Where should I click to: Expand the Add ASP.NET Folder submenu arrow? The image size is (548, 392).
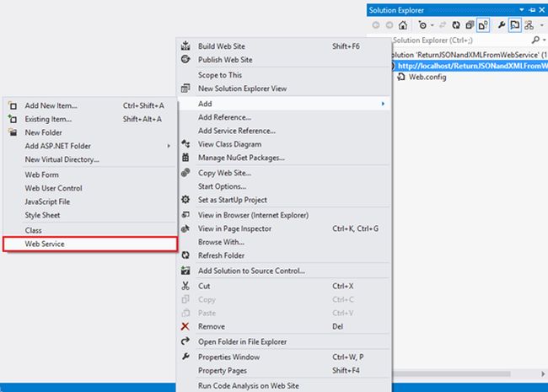click(169, 146)
